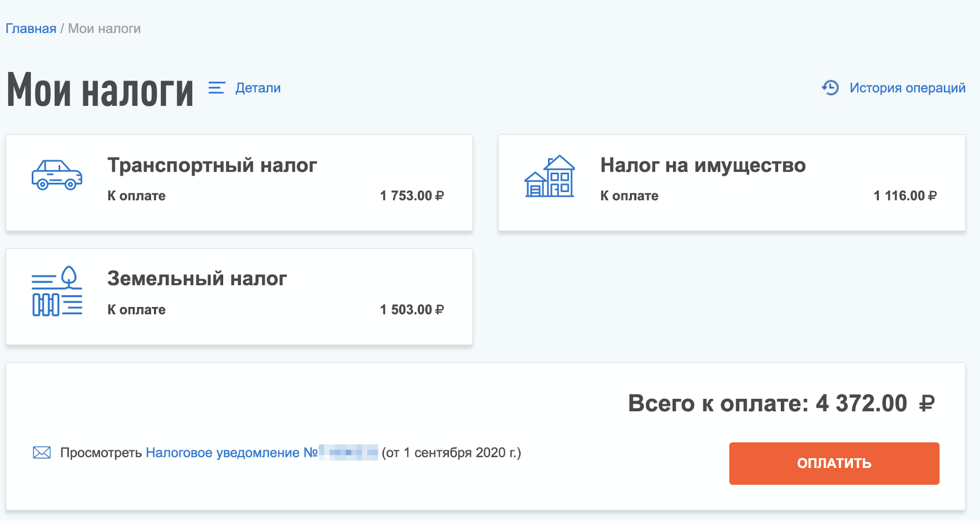The image size is (980, 521).
Task: Open the Земельный налог card title
Action: click(197, 279)
